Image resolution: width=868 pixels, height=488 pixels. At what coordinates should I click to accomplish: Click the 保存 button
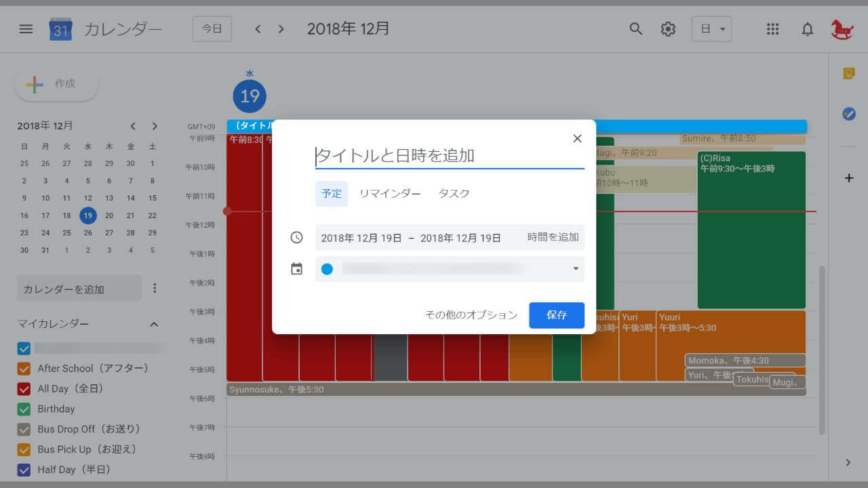(x=556, y=315)
